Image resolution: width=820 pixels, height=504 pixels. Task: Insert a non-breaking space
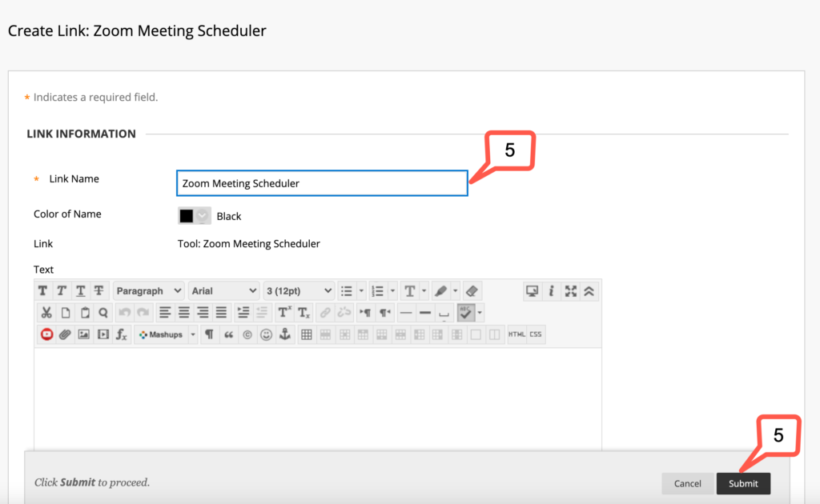coord(444,313)
